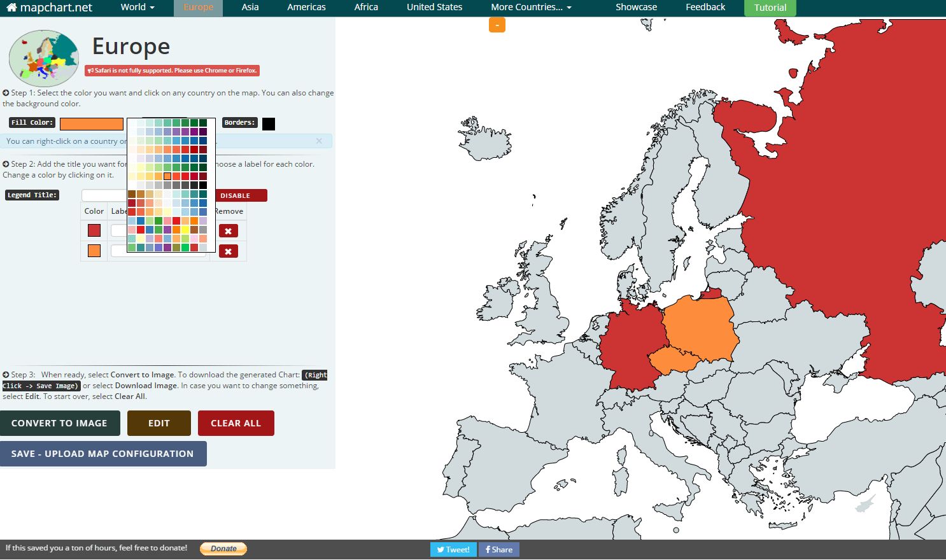Screen dimensions: 946x560
Task: Open the Feedback page
Action: pyautogui.click(x=705, y=7)
